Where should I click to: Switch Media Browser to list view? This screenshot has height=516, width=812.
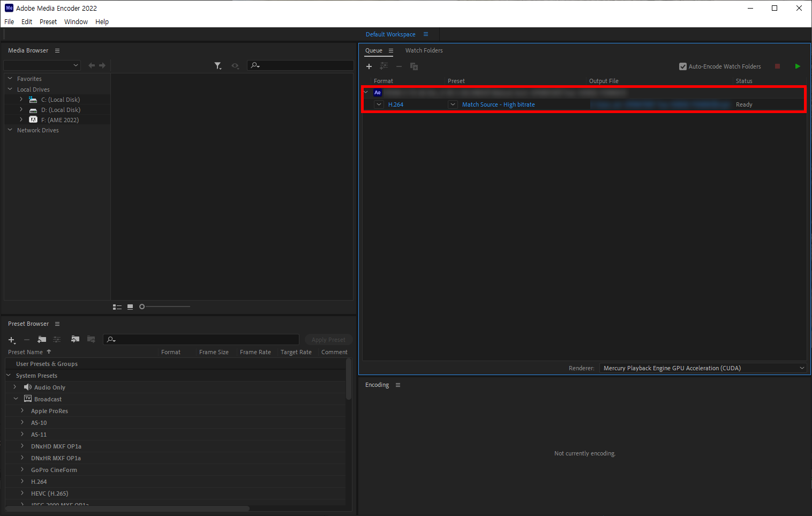tap(117, 307)
